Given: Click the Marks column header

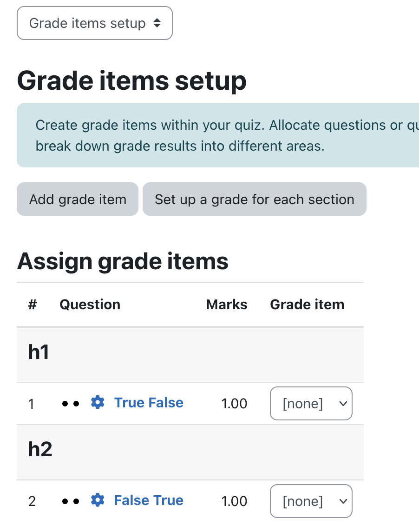Looking at the screenshot, I should [x=227, y=304].
